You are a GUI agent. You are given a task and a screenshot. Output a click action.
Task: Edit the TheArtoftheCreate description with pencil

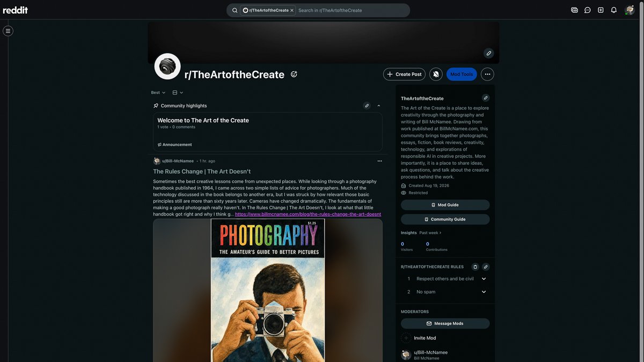pyautogui.click(x=486, y=98)
